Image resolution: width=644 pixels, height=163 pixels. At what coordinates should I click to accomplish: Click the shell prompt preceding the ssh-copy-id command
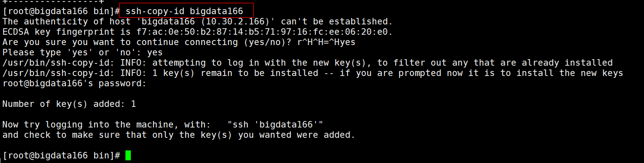point(61,11)
